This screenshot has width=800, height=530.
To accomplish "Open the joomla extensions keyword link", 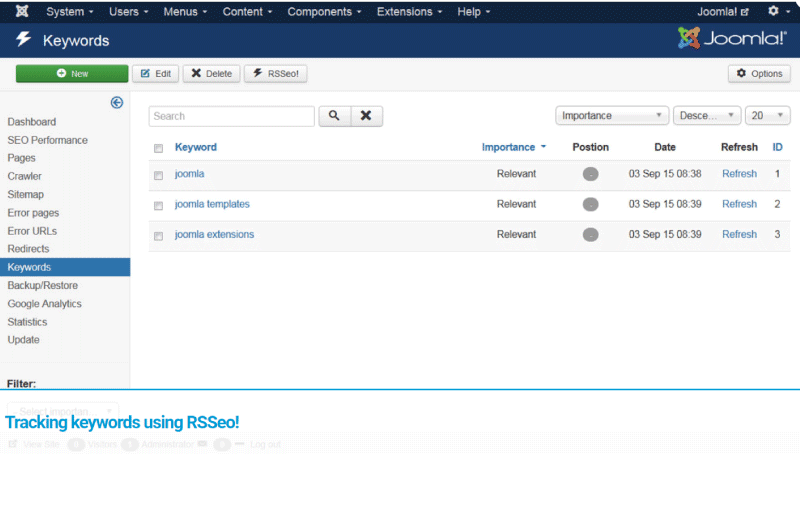I will pos(214,235).
